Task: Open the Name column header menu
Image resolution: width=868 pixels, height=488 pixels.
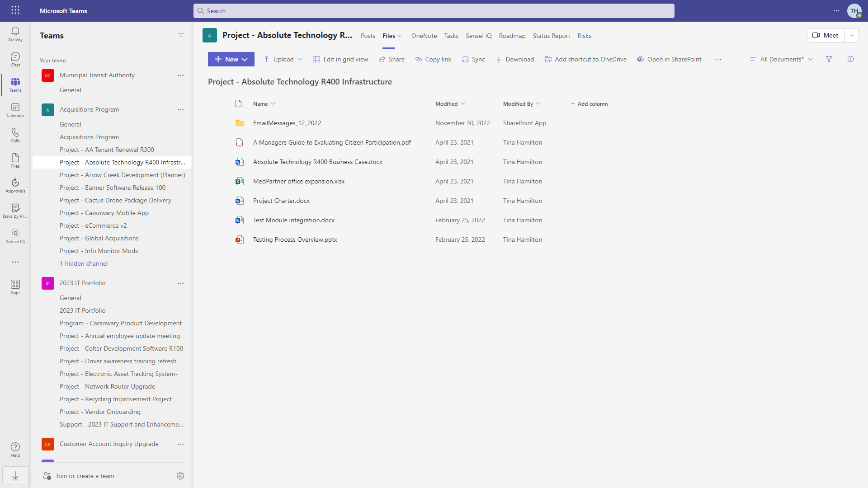Action: [x=264, y=104]
